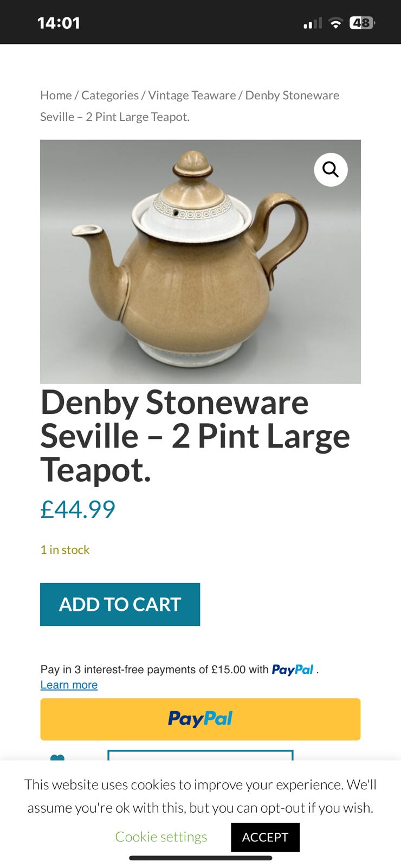Viewport: 401px width, 868px height.
Task: Tap the 14:01 clock in status bar
Action: click(x=59, y=23)
